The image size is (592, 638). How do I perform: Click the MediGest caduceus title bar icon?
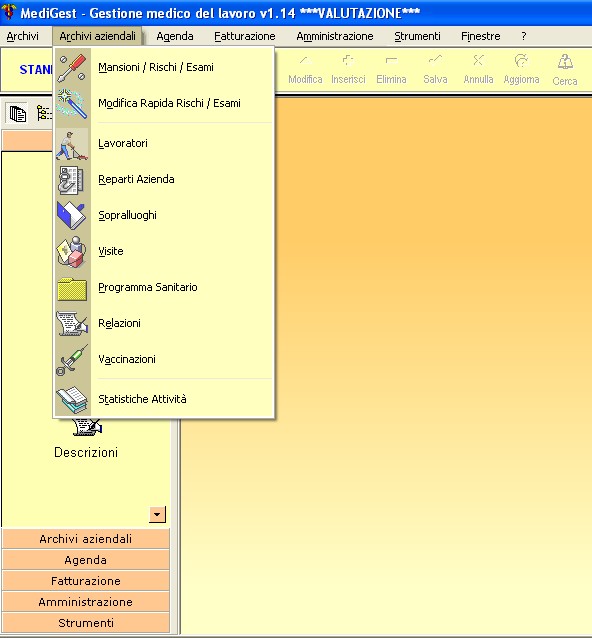click(9, 12)
